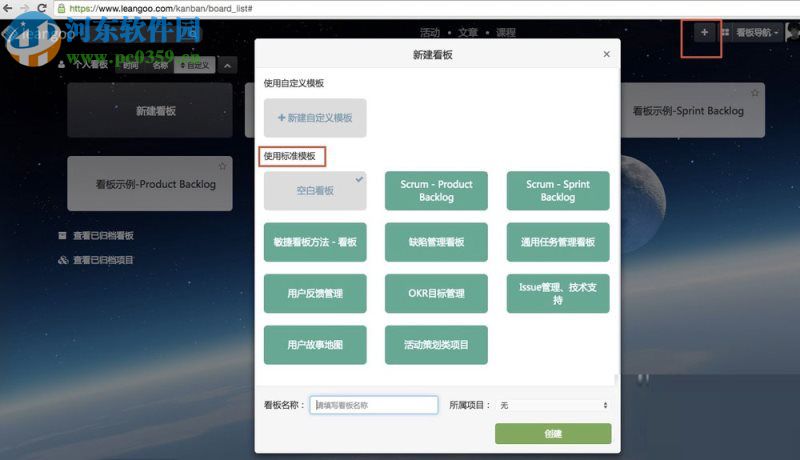Screen dimensions: 800x460
Task: Sort boards by 名称
Action: pyautogui.click(x=160, y=65)
